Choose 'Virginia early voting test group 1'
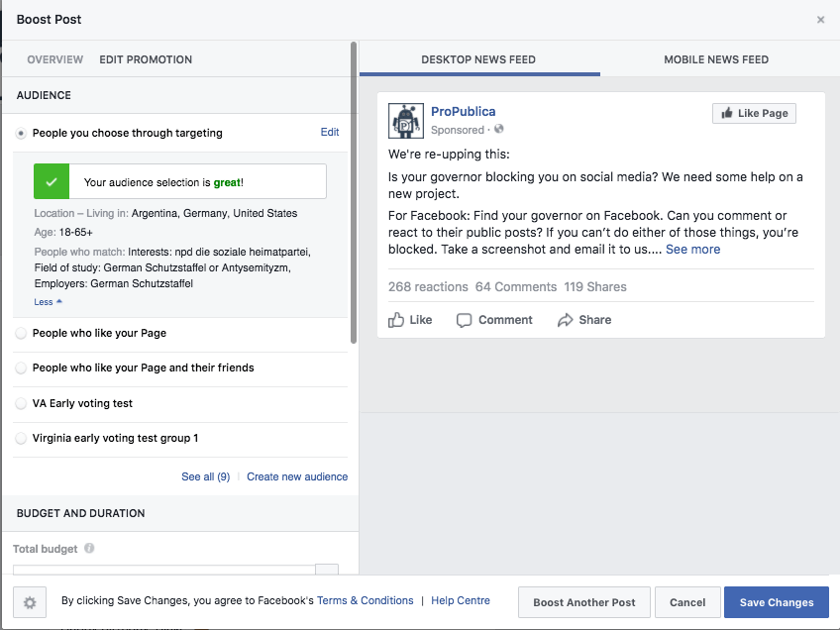This screenshot has width=840, height=630. coord(22,439)
